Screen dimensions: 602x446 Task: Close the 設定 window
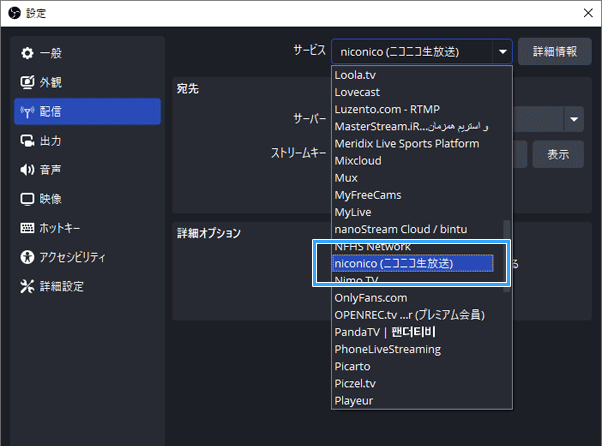click(x=588, y=13)
